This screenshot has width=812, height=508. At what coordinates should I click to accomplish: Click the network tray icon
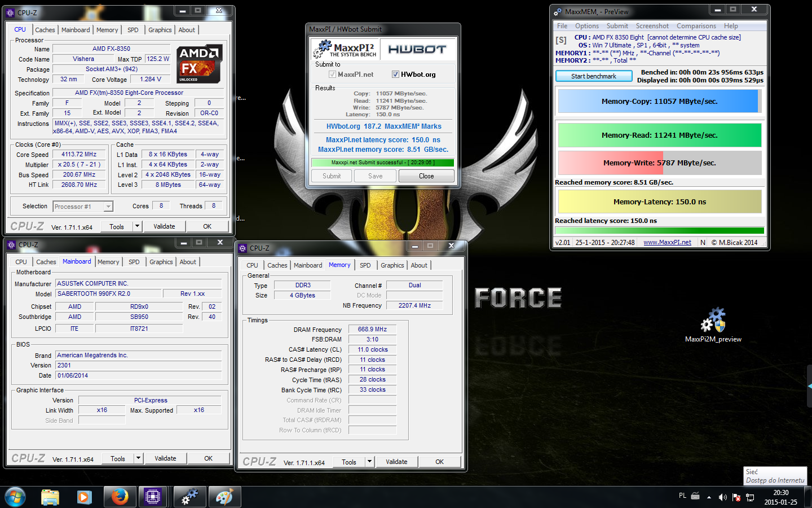coord(749,497)
